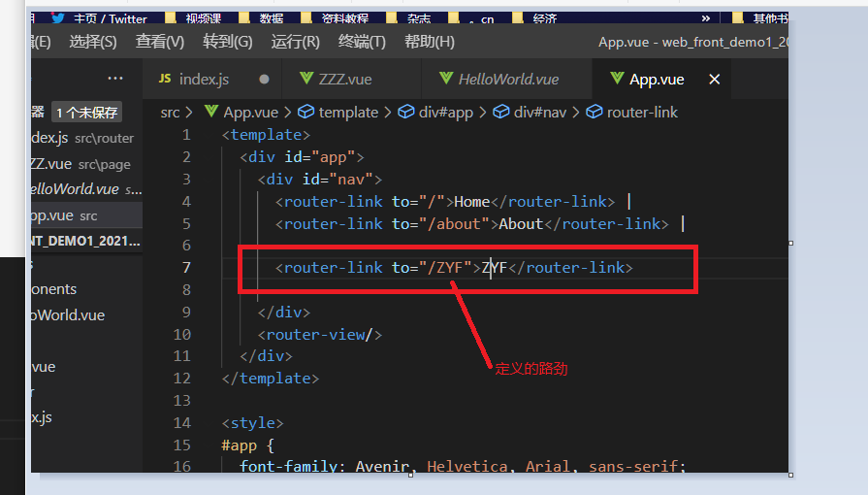Click line number 1 in the gutter

click(186, 135)
